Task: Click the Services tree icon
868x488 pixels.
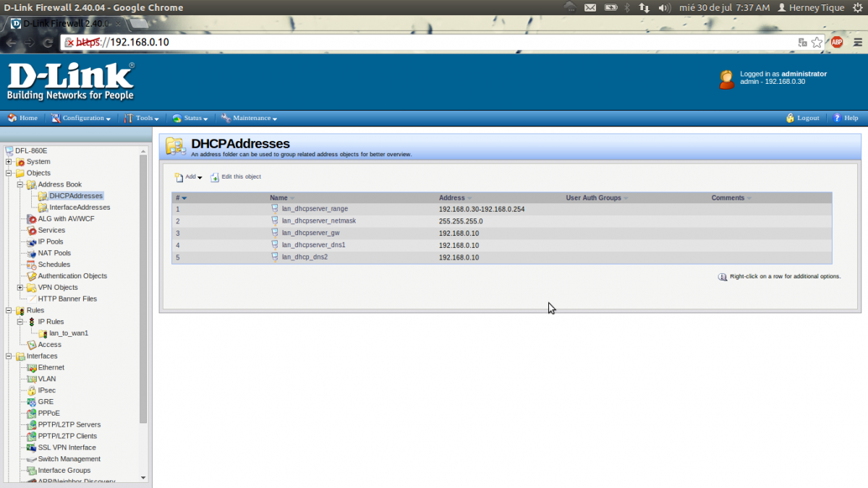Action: coord(32,231)
